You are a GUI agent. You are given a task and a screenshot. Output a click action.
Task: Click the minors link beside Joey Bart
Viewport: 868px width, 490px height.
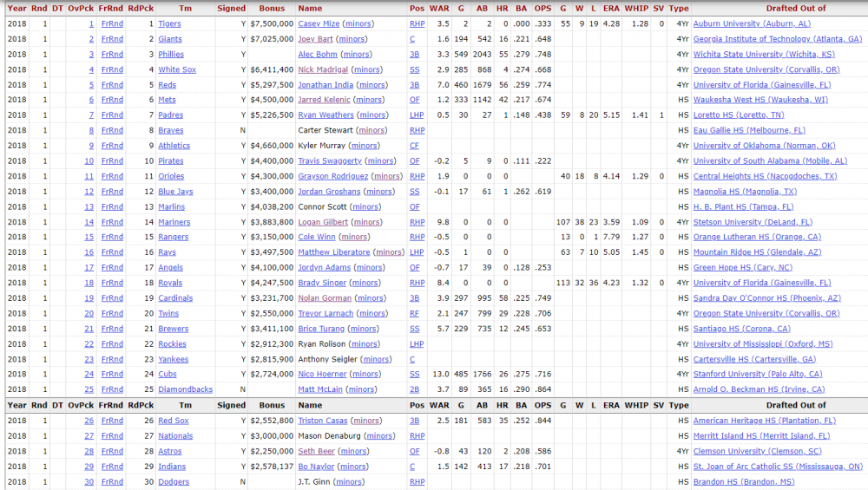point(351,39)
